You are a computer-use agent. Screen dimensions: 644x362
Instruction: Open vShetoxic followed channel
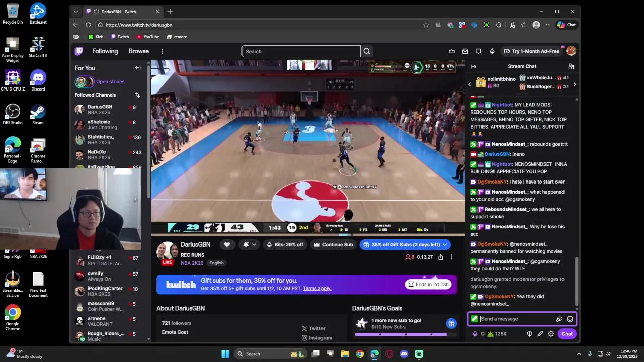pyautogui.click(x=108, y=125)
